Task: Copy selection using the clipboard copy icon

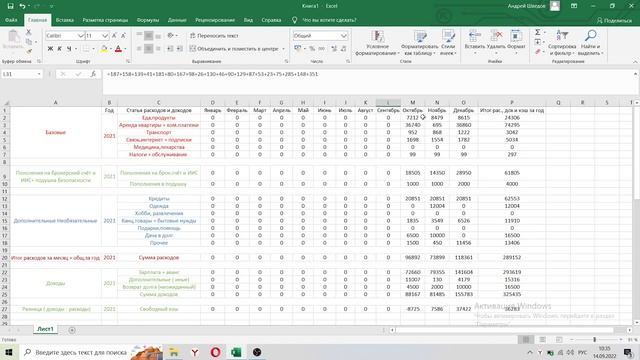Action: (x=29, y=42)
